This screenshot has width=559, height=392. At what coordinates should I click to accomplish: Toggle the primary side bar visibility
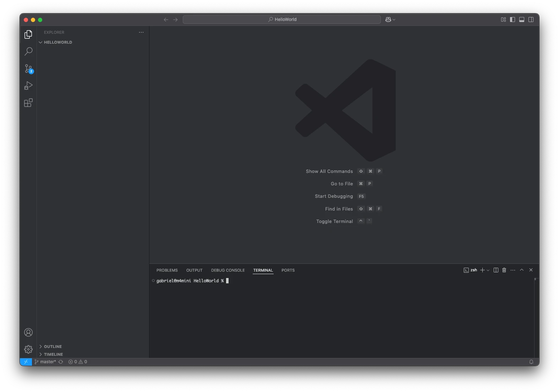click(x=513, y=20)
